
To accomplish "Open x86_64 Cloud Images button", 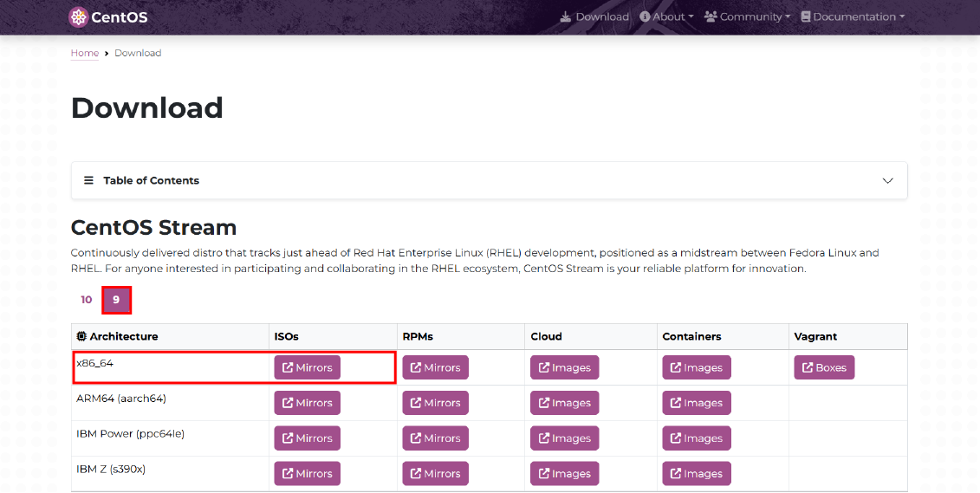I will (564, 367).
